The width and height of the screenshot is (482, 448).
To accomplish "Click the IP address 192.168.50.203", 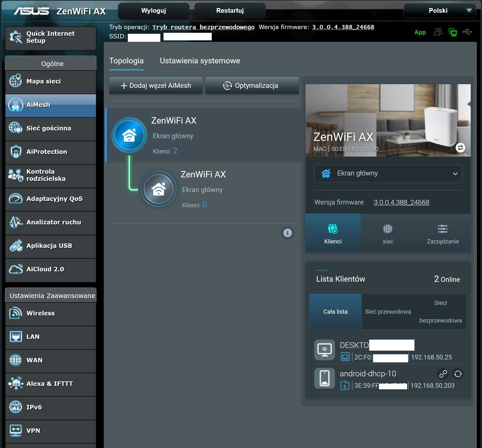I will pos(432,386).
